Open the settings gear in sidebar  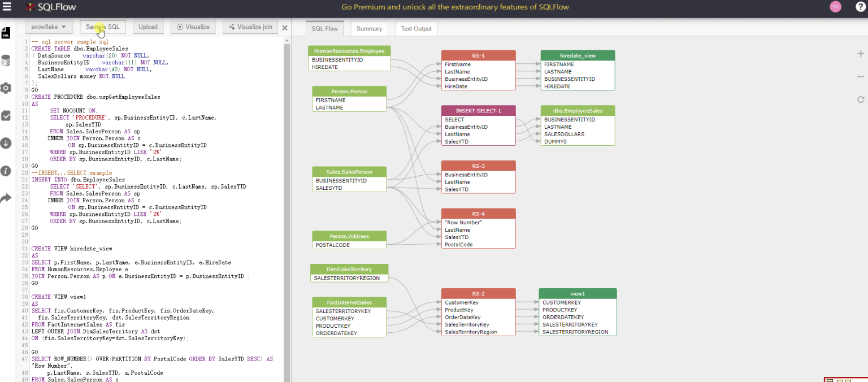[x=6, y=88]
